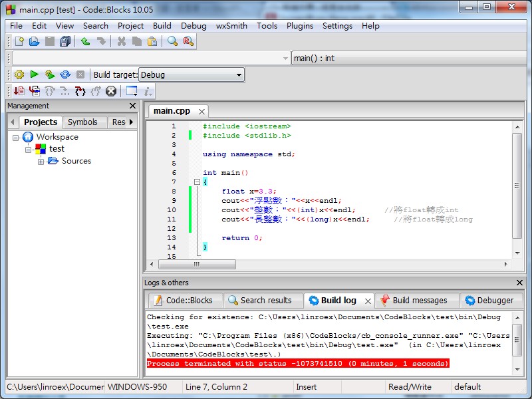
Task: Build and run icon
Action: 50,74
